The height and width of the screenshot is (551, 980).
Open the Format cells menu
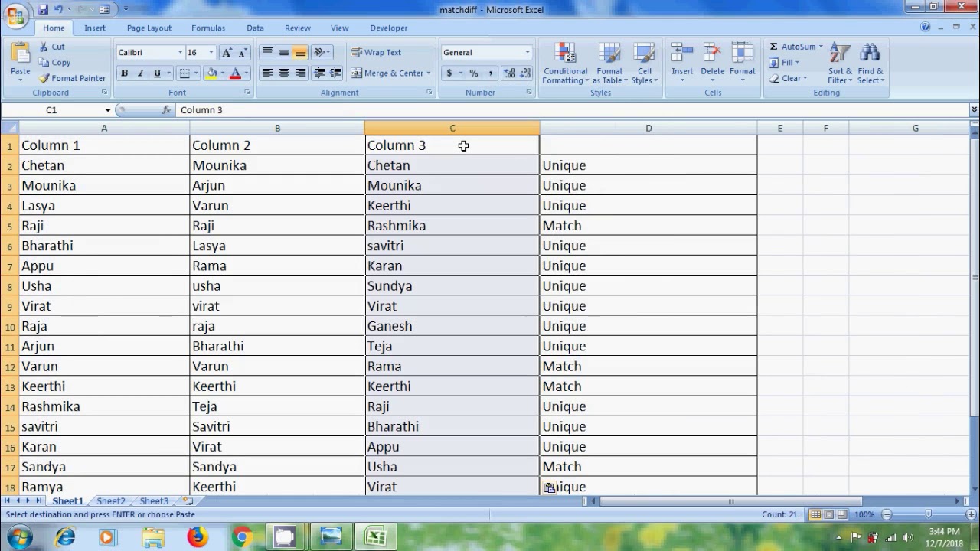[742, 64]
